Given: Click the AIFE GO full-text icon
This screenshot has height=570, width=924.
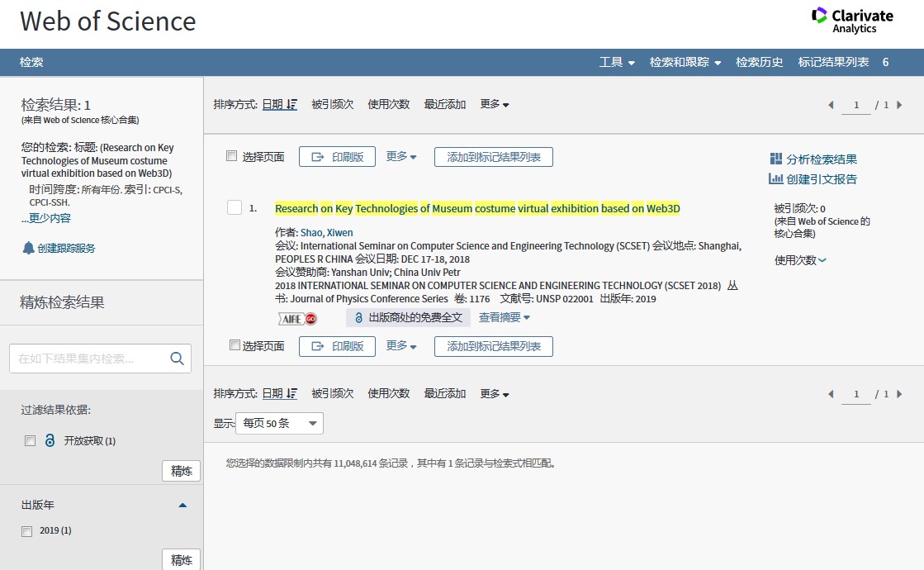Looking at the screenshot, I should [x=297, y=319].
